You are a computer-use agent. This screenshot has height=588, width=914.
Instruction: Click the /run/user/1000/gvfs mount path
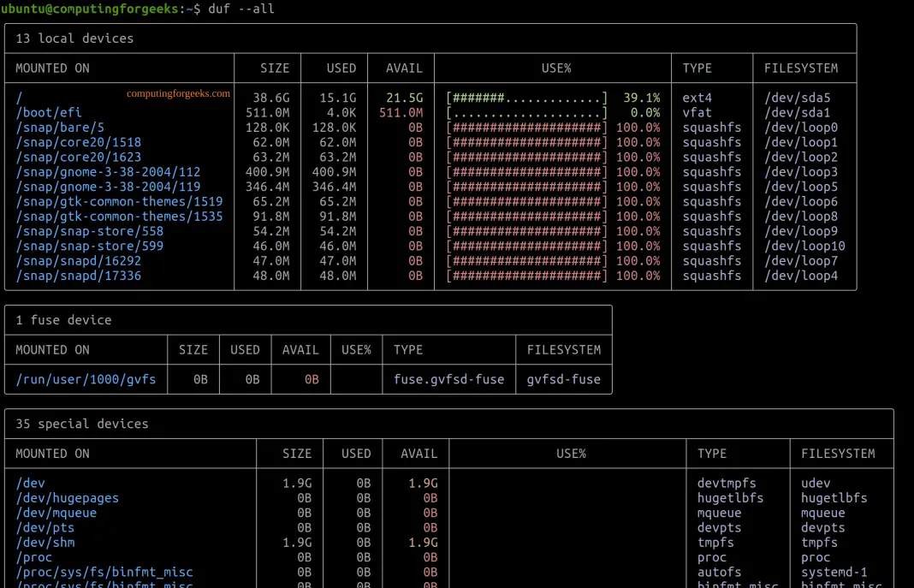coord(86,379)
